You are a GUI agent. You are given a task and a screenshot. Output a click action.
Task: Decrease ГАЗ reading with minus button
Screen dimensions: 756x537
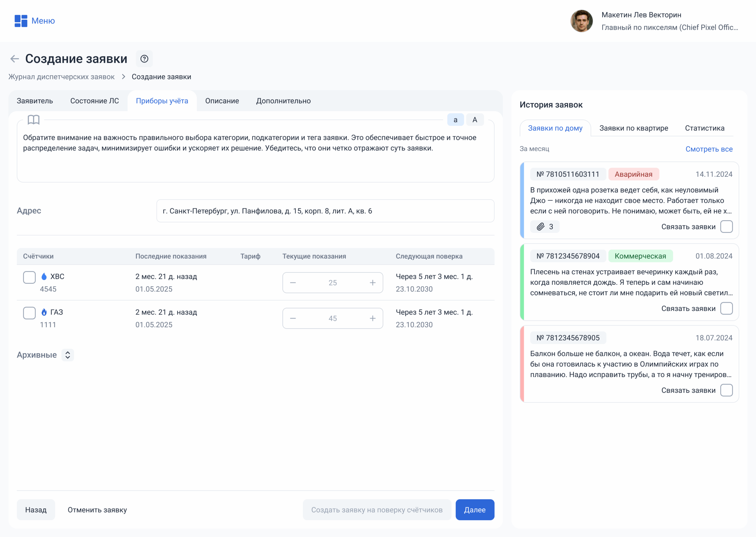(x=293, y=318)
